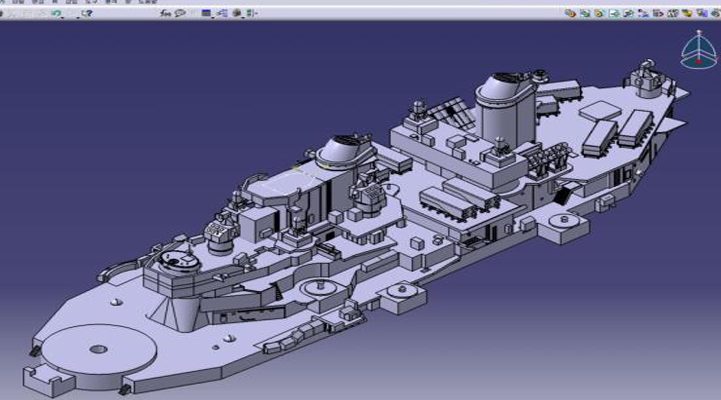Click the Undo arrow icon
Viewport: 721px width, 400px height.
[56, 13]
